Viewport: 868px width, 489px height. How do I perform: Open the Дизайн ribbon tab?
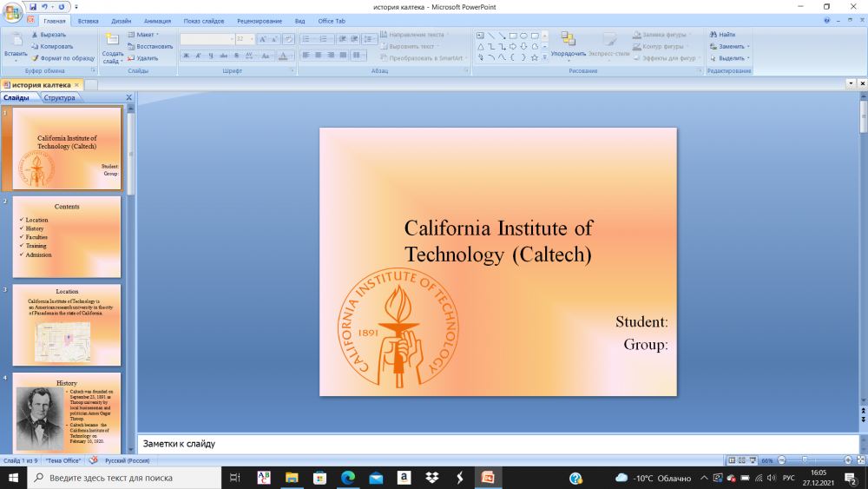point(122,21)
